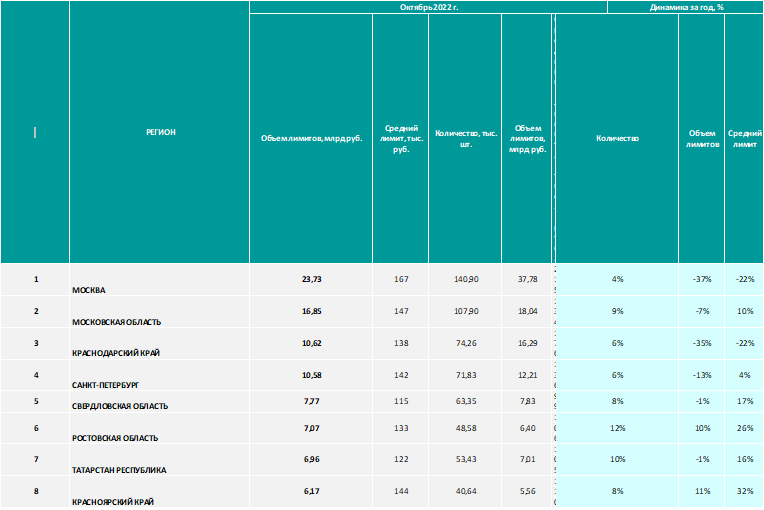The width and height of the screenshot is (764, 510).
Task: Click the limit volume 5,56 cell
Action: pyautogui.click(x=527, y=492)
